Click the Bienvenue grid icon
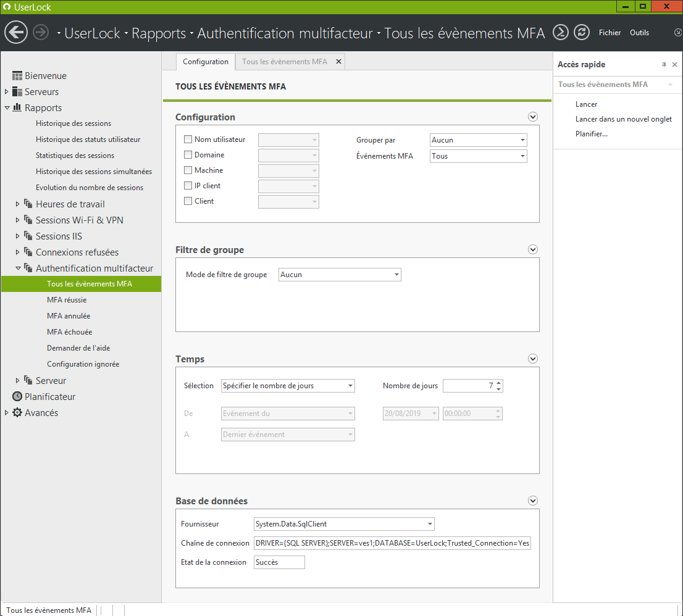 (x=17, y=76)
